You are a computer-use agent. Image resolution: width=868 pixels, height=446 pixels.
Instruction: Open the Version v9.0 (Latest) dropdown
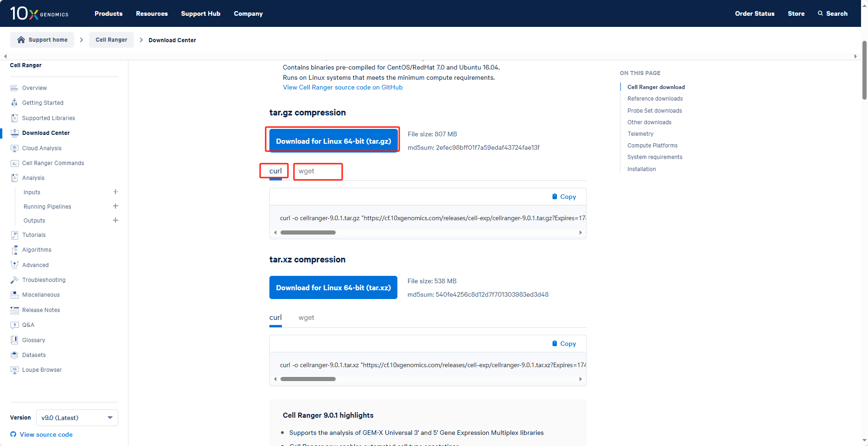(77, 418)
